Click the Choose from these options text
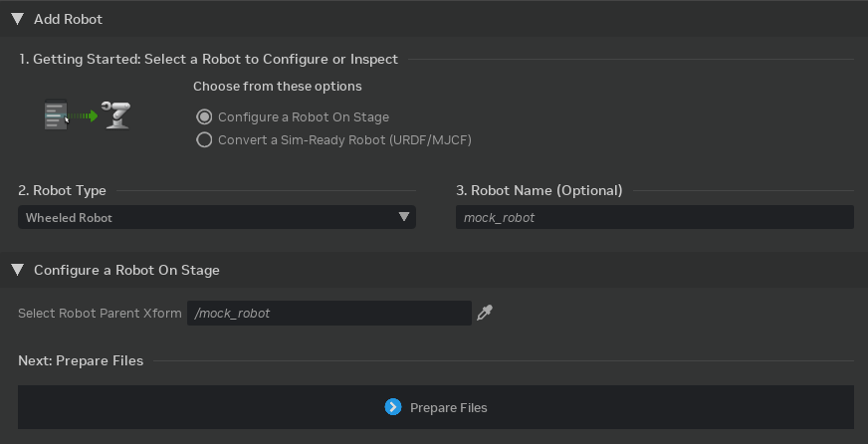868x444 pixels. (x=277, y=87)
